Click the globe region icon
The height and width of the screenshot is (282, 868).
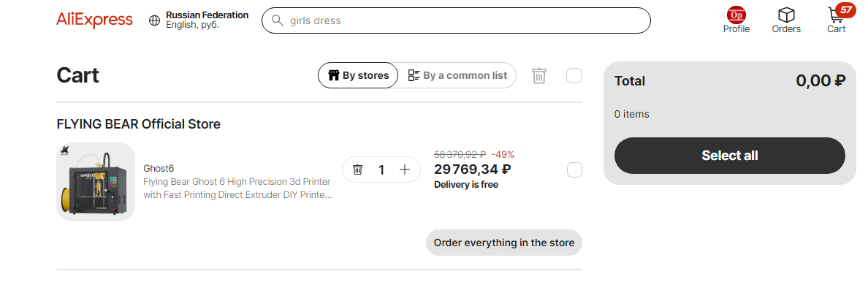154,20
